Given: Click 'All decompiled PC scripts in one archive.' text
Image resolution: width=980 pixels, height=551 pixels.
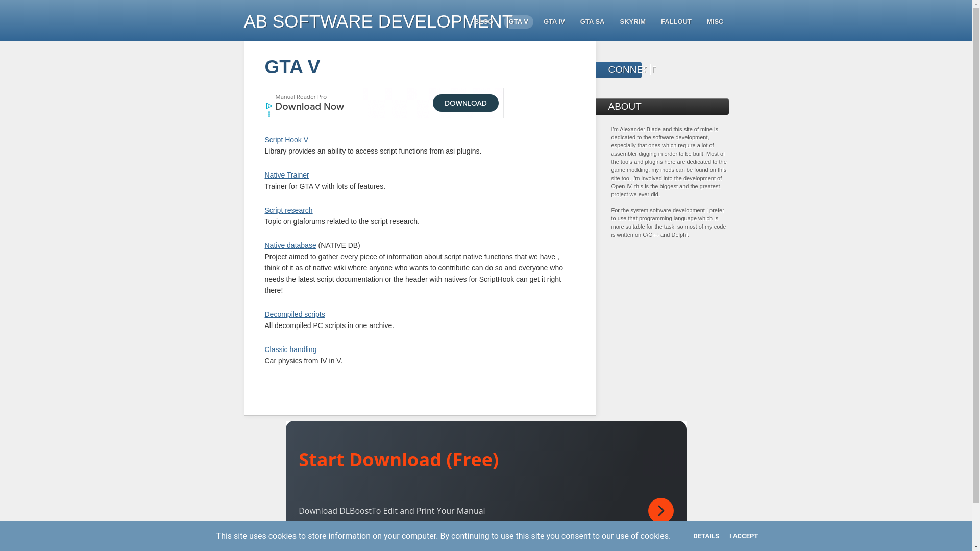Looking at the screenshot, I should (329, 325).
